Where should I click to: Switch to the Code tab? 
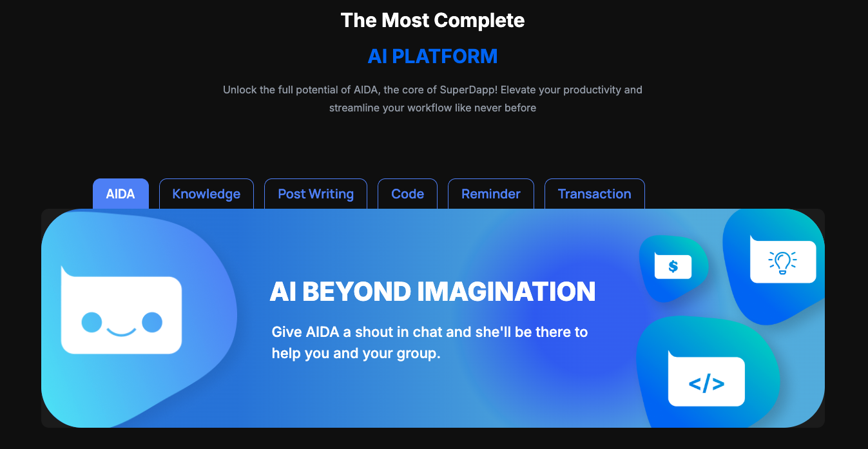tap(407, 194)
